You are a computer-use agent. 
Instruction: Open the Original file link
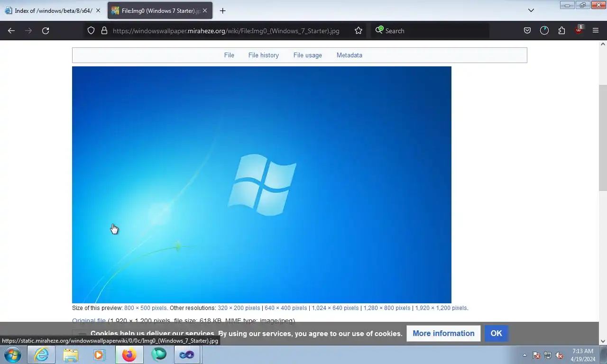point(89,321)
